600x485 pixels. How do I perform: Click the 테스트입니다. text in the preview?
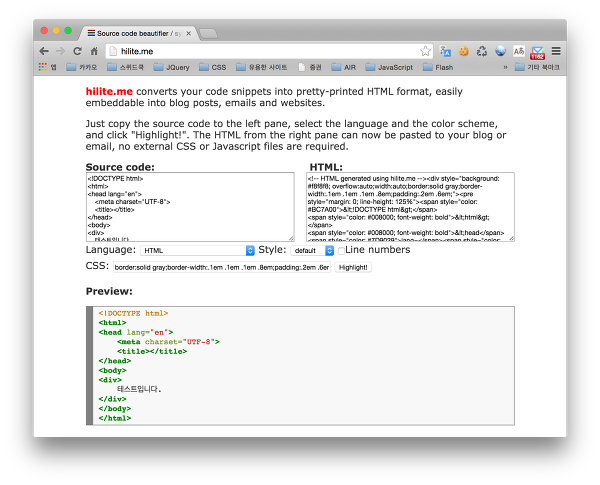139,389
